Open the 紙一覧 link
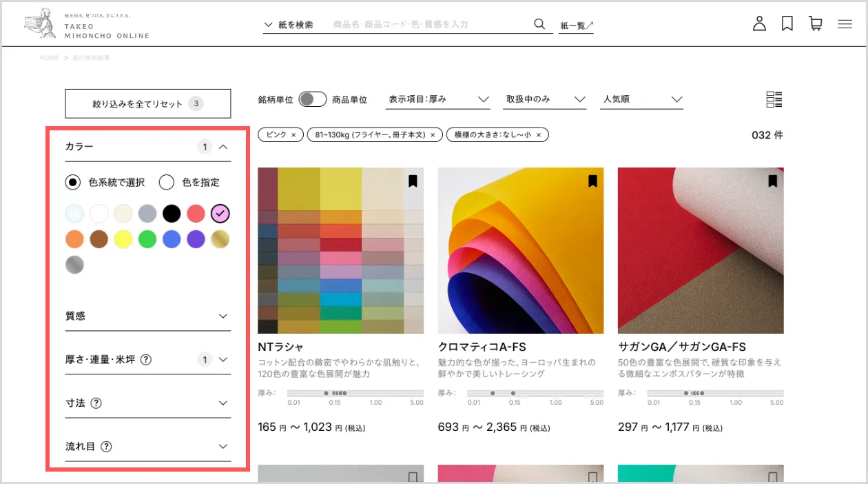Viewport: 868px width, 484px height. coord(577,26)
